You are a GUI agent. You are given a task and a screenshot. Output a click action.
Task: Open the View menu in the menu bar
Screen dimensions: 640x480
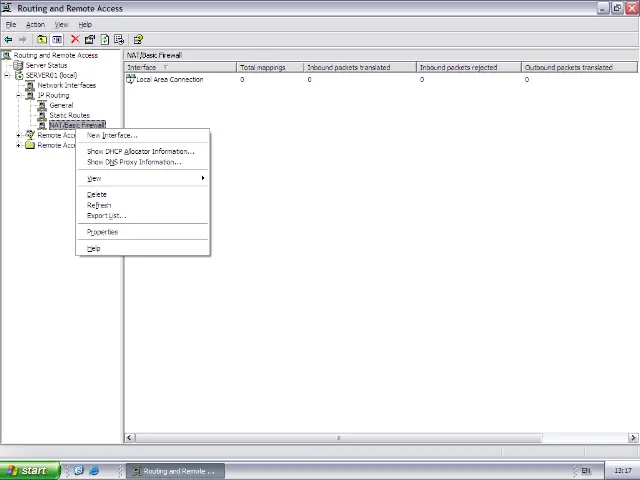(x=62, y=24)
